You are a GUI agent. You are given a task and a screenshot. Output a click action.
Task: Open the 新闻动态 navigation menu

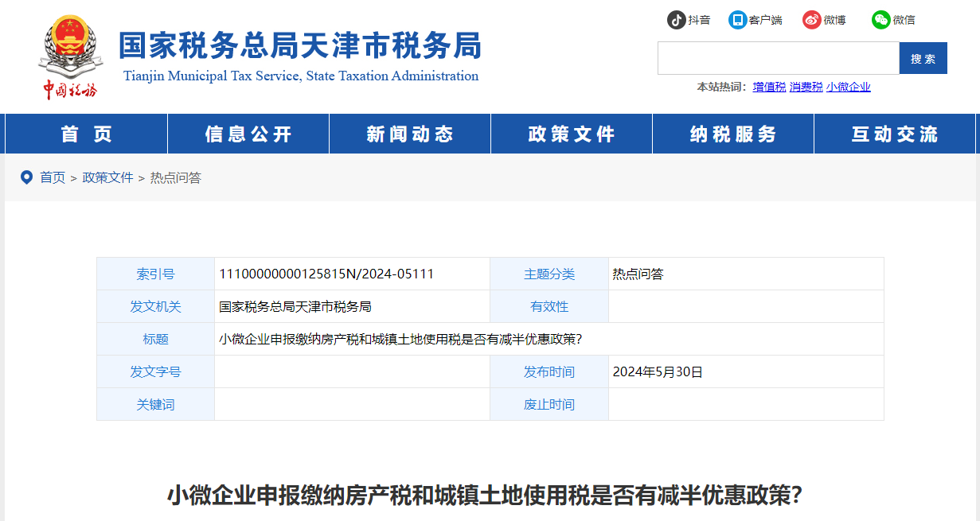tap(410, 134)
